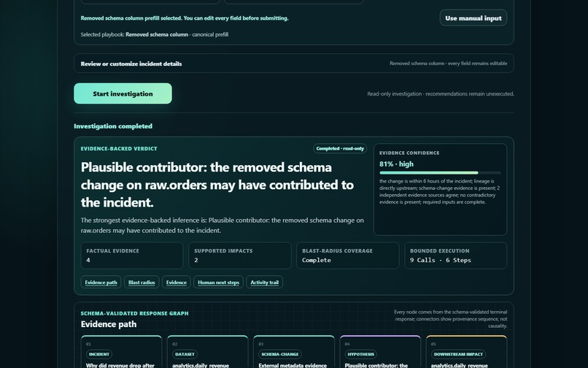Viewport: 588px width, 368px height.
Task: Open the Evidence anchor link
Action: [177, 283]
